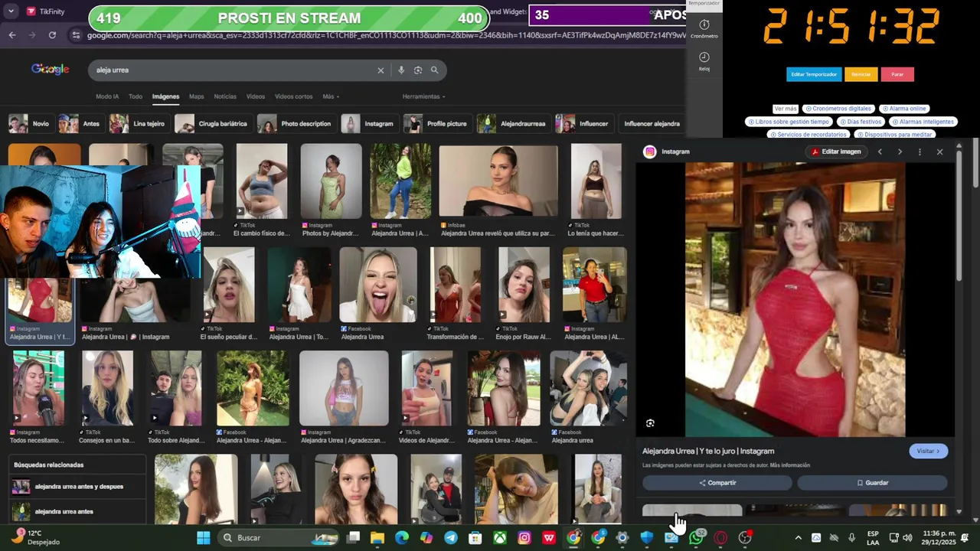The width and height of the screenshot is (980, 551).
Task: Start voice search with the microphone icon
Action: pos(401,70)
